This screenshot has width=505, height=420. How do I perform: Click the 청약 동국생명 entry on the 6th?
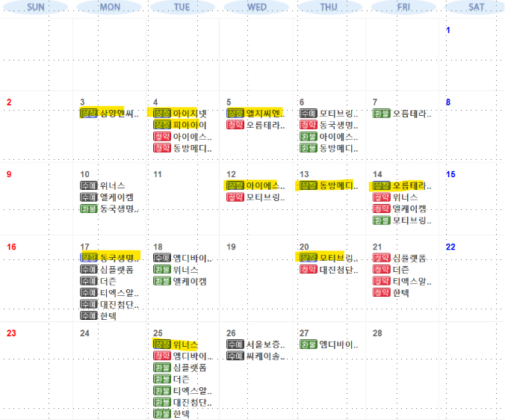329,125
